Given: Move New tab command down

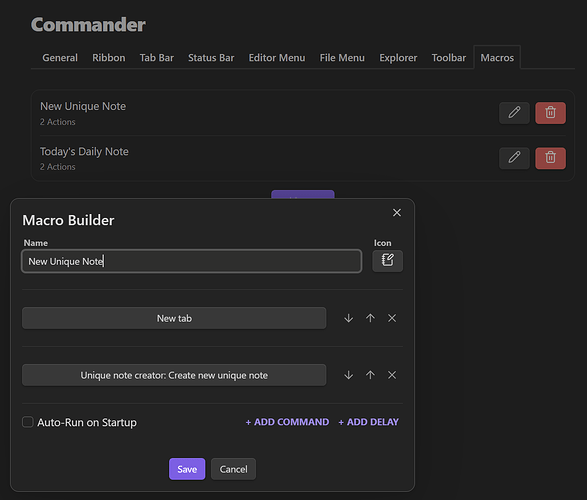Looking at the screenshot, I should click(x=349, y=318).
